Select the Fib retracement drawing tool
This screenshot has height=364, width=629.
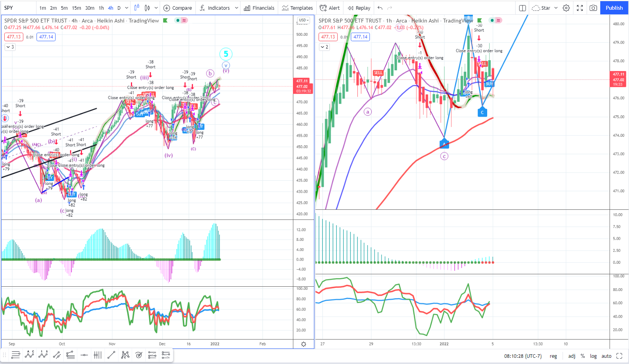[x=16, y=354]
